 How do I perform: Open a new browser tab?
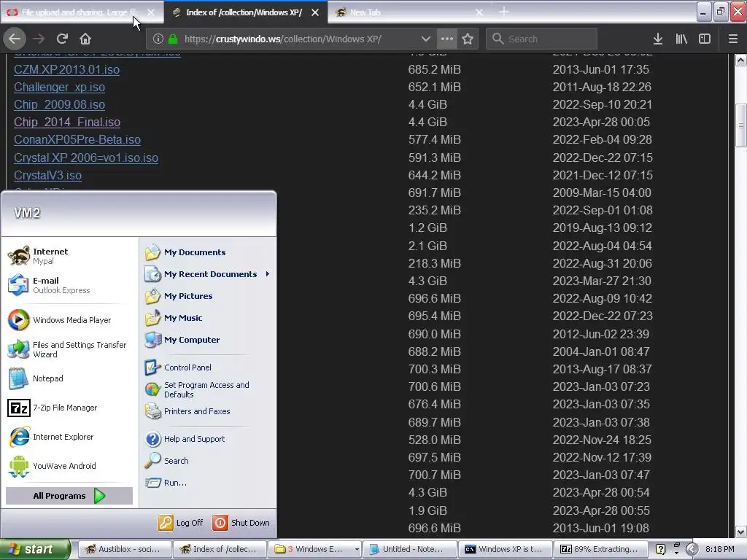point(504,12)
